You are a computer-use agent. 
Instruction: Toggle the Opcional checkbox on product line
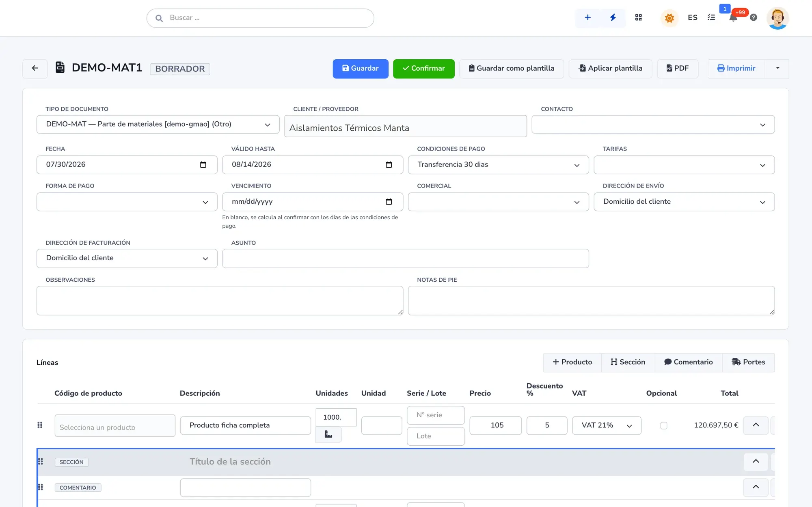pyautogui.click(x=664, y=425)
